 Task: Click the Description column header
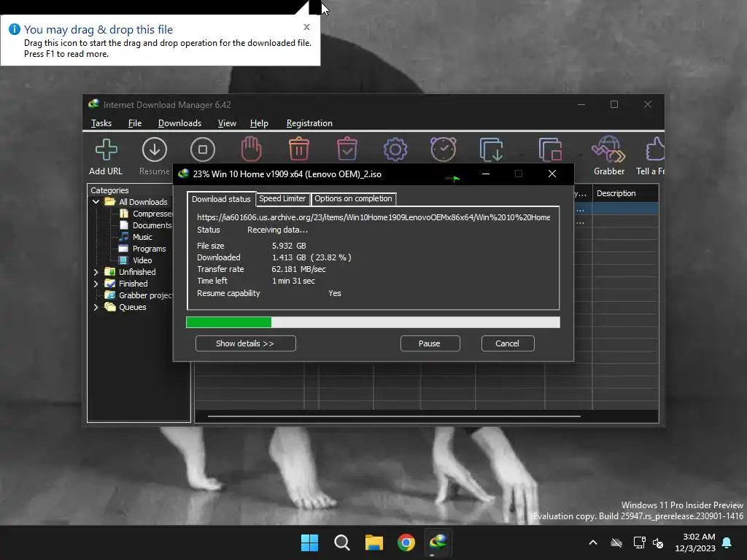coord(625,193)
